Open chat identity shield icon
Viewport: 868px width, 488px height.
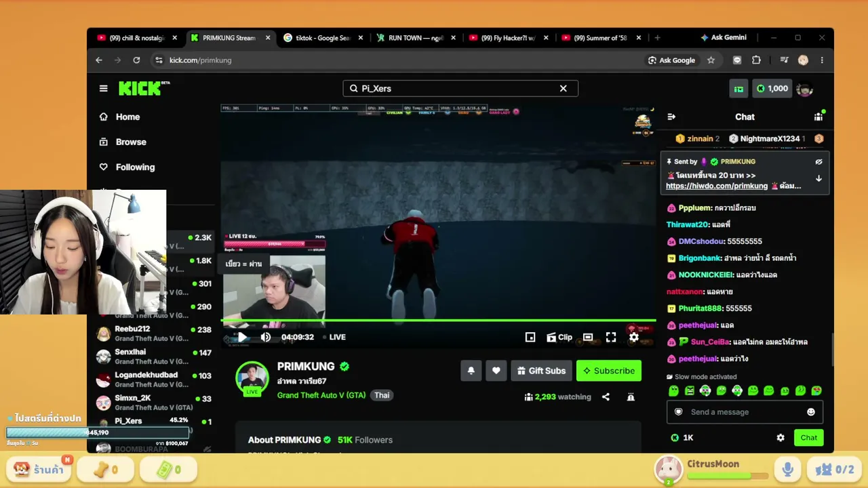coord(678,412)
